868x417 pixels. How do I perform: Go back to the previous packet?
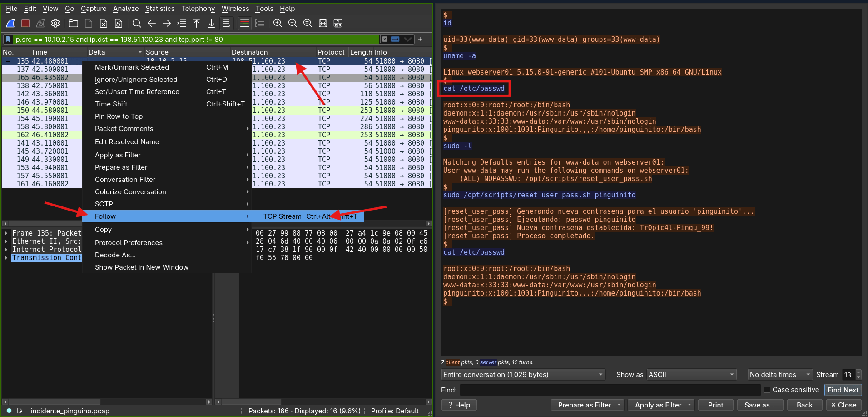pos(152,23)
